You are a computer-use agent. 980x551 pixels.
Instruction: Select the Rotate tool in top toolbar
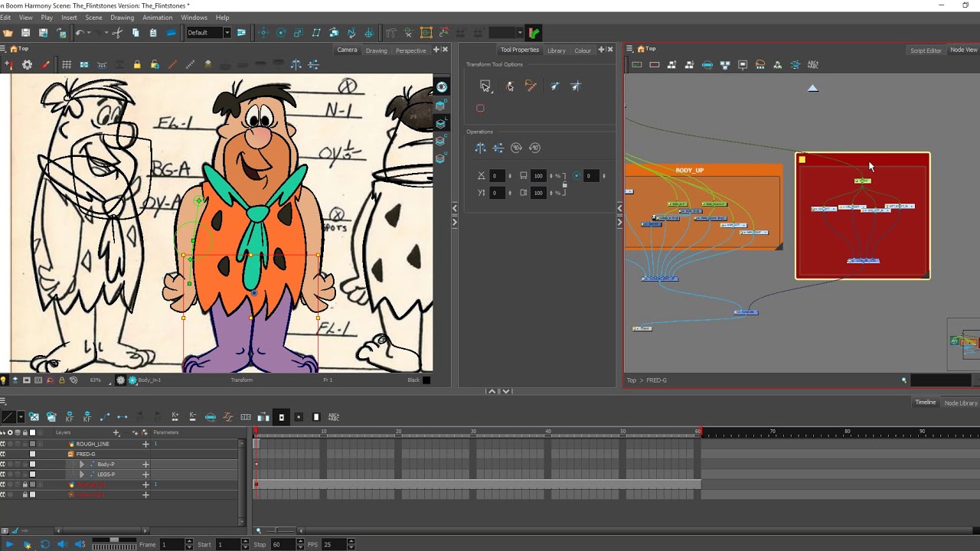click(281, 33)
